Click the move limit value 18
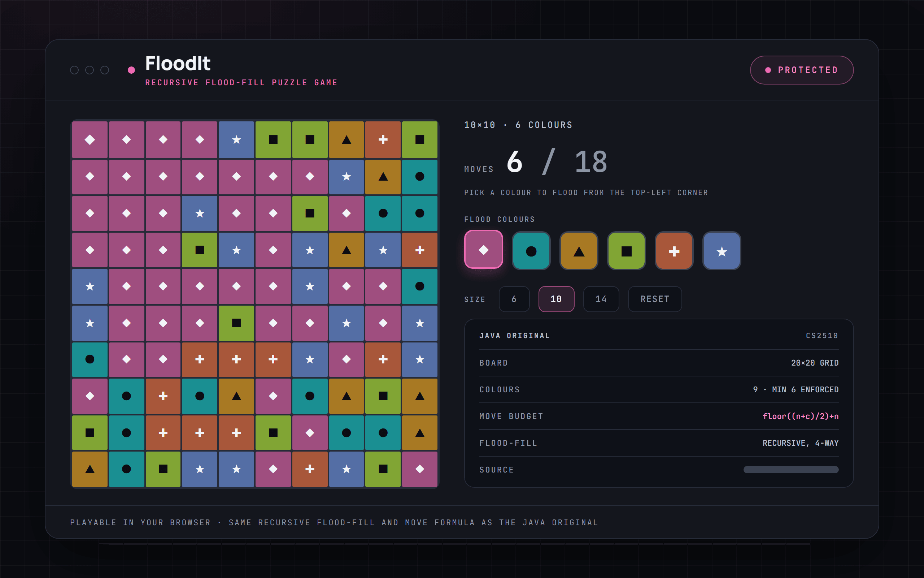The height and width of the screenshot is (578, 924). [591, 162]
